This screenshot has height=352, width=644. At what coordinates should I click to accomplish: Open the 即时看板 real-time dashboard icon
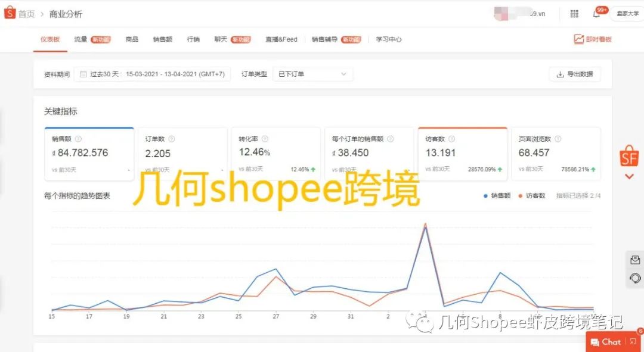[579, 39]
